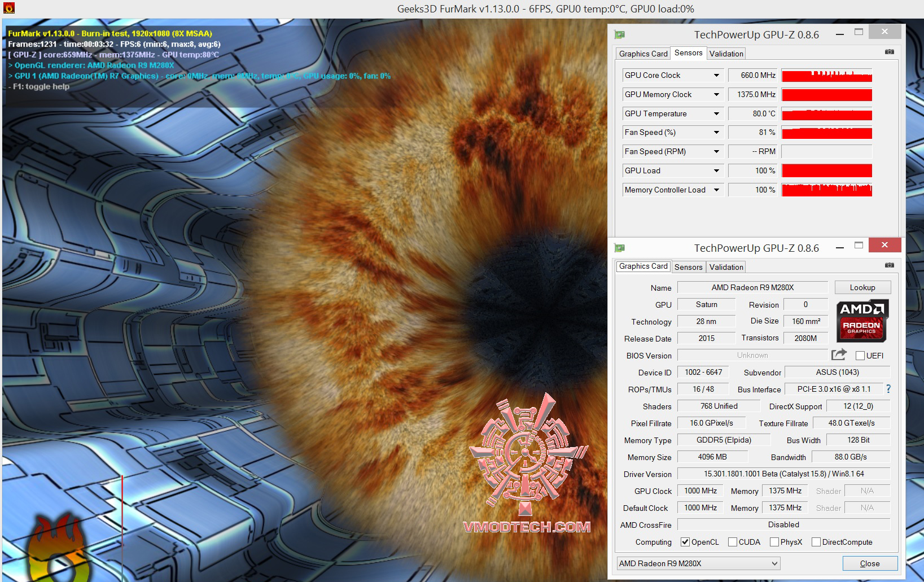Click the Bus Width value 128 Bit
924x582 pixels.
pyautogui.click(x=858, y=440)
